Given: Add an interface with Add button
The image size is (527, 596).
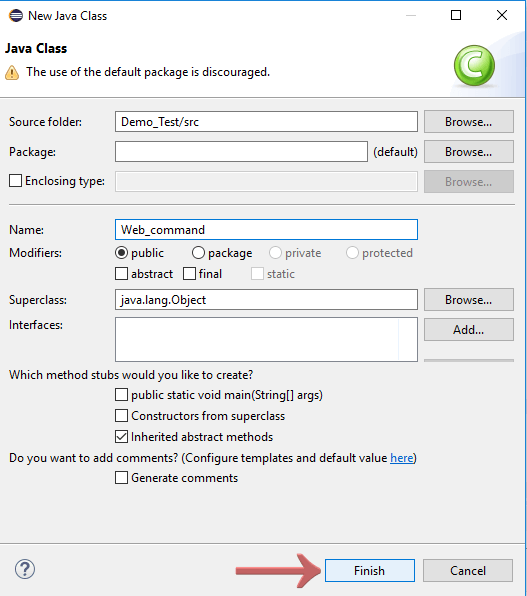Looking at the screenshot, I should coord(468,329).
